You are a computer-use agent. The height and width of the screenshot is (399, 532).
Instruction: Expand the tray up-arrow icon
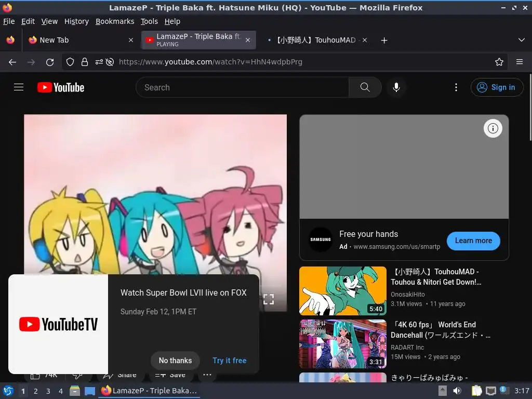pyautogui.click(x=443, y=391)
